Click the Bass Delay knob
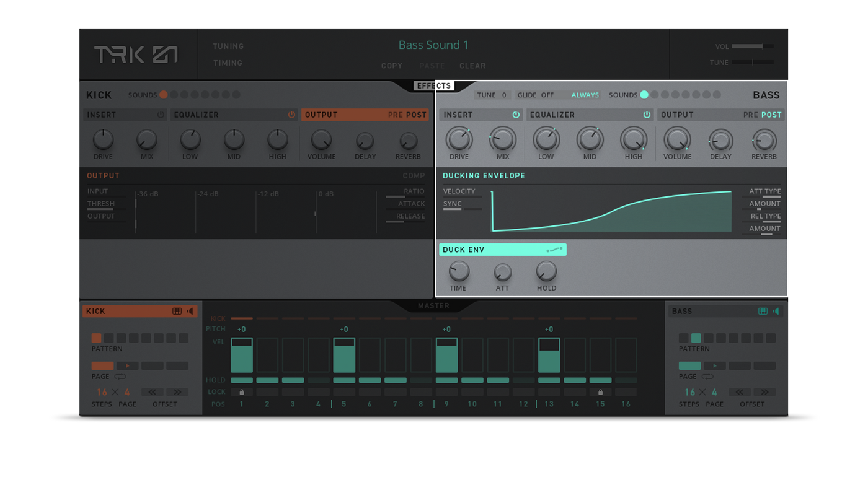This screenshot has width=868, height=498. pyautogui.click(x=720, y=141)
